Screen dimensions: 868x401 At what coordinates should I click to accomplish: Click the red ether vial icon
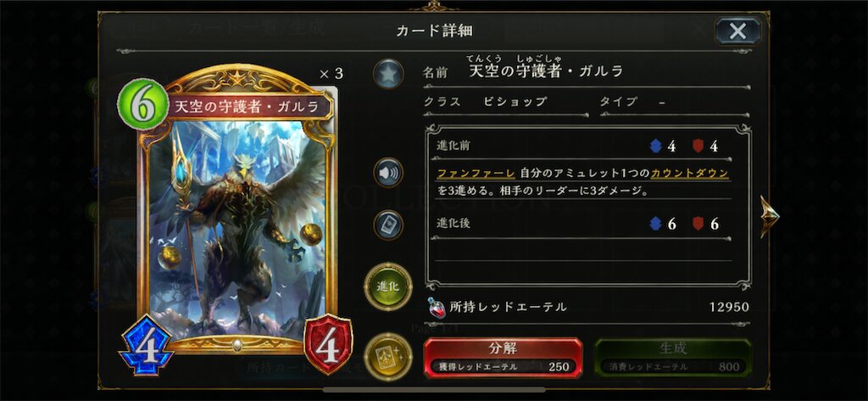(437, 308)
